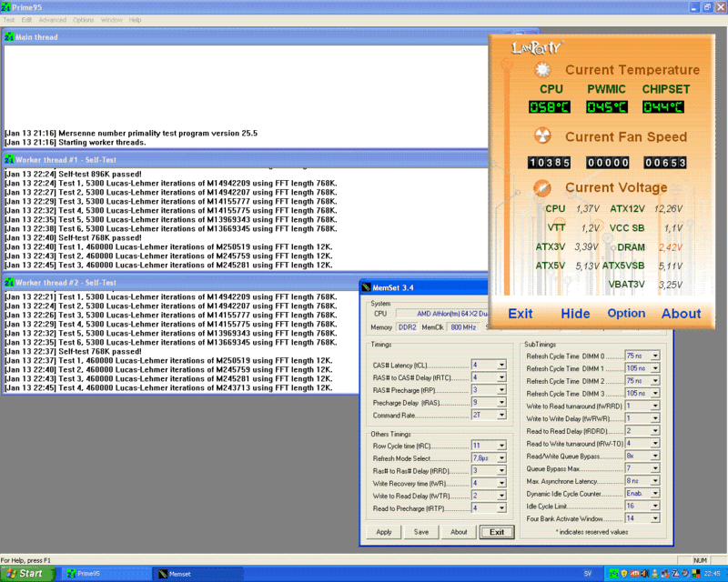Image resolution: width=728 pixels, height=582 pixels.
Task: Open Refresh Cycle Time DIMM 1 dropdown
Action: click(x=655, y=368)
